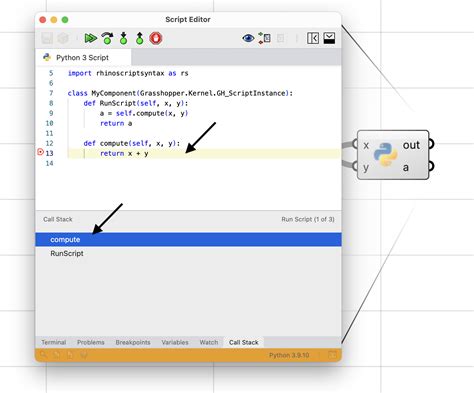Click the fourth icon in orange status bar

tap(83, 355)
